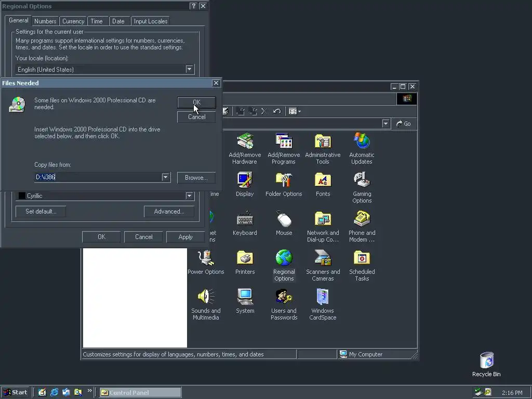Viewport: 532px width, 399px height.
Task: Click the Undo toolbar icon in Control Panel
Action: pyautogui.click(x=277, y=111)
